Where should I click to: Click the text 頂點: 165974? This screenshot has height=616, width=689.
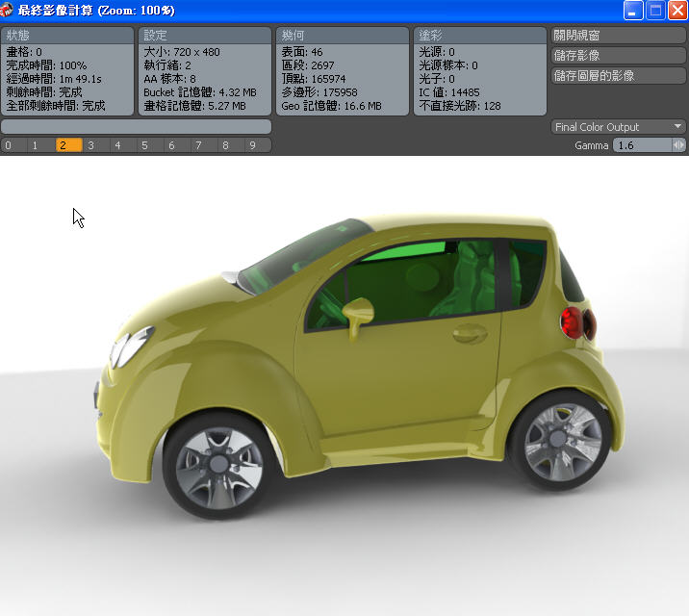[x=314, y=79]
